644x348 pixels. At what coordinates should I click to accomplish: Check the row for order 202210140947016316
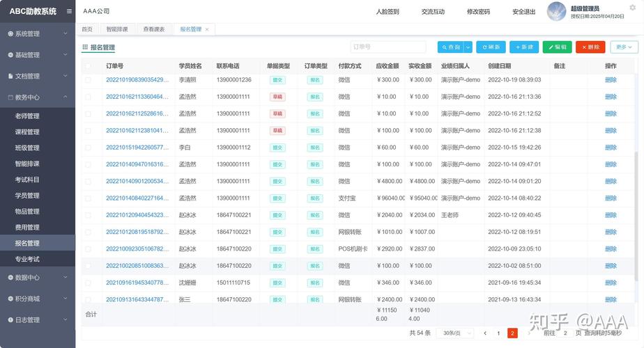[88, 164]
